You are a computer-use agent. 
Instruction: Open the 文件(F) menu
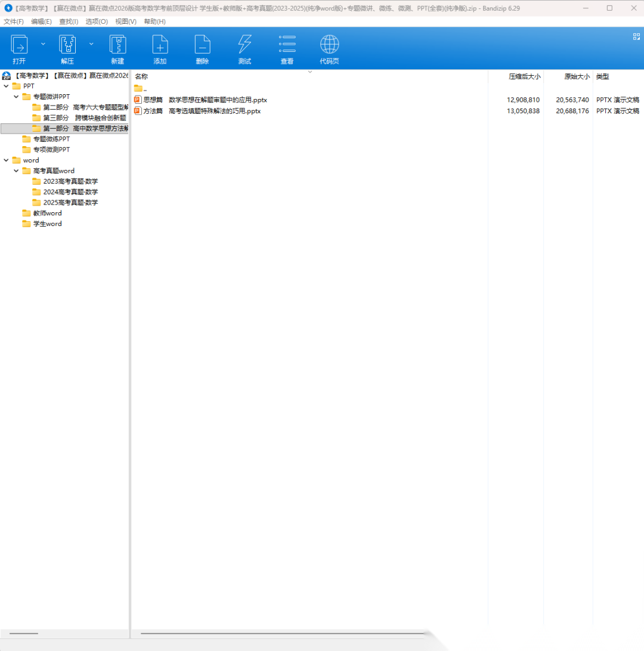[x=14, y=21]
